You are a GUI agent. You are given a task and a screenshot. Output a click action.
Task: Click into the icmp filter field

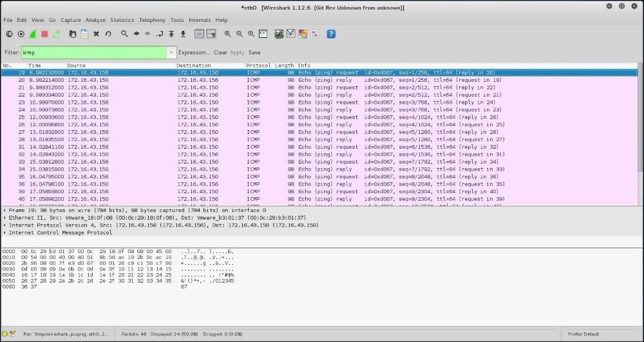coord(95,53)
